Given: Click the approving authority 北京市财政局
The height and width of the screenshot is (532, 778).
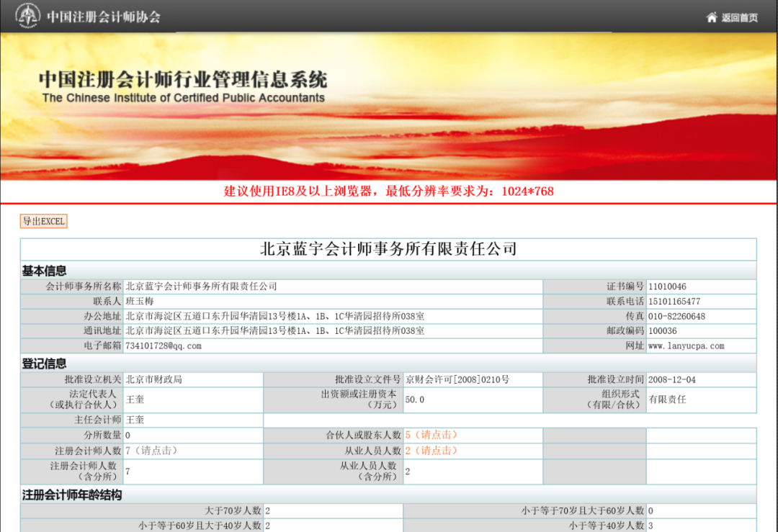Looking at the screenshot, I should coord(154,380).
